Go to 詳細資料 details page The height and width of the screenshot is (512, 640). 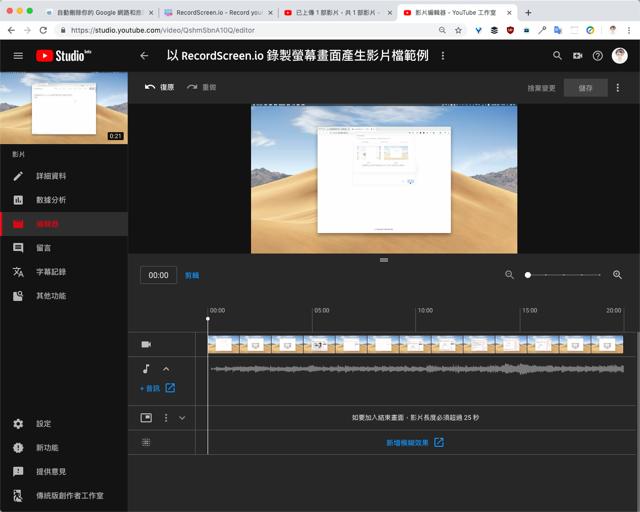click(x=50, y=176)
